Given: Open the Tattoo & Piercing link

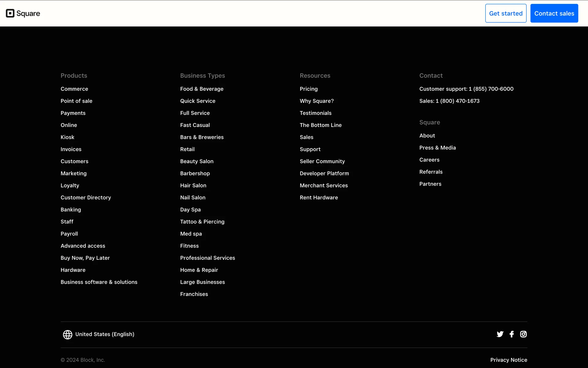Looking at the screenshot, I should click(202, 222).
